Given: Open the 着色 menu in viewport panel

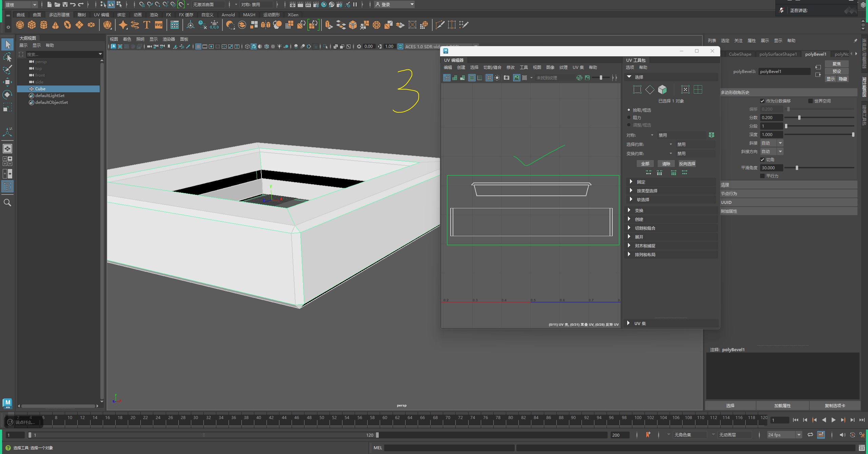Looking at the screenshot, I should click(127, 39).
